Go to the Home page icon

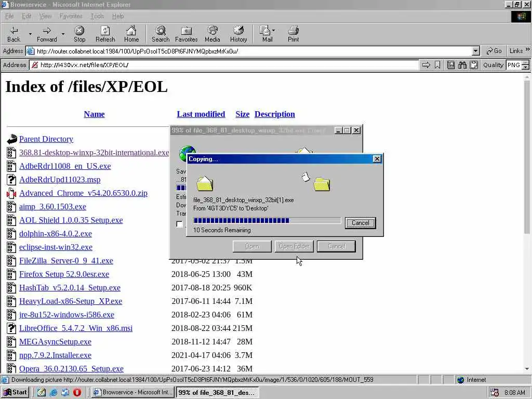[131, 34]
